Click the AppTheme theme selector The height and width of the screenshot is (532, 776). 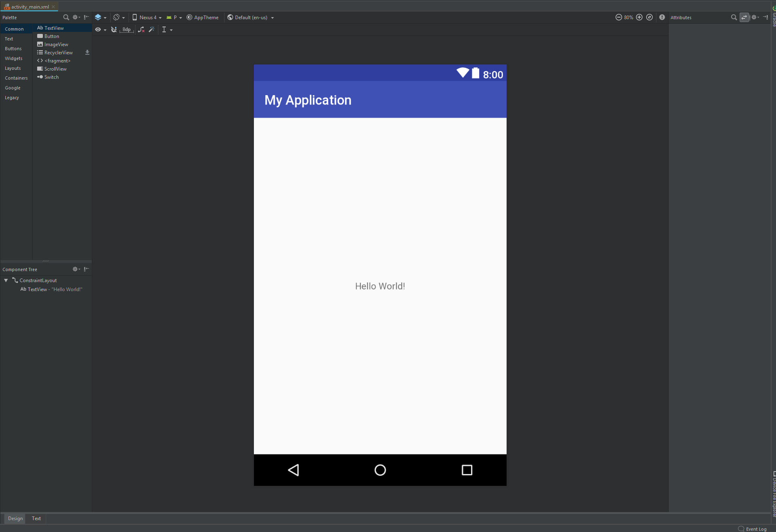coord(203,17)
